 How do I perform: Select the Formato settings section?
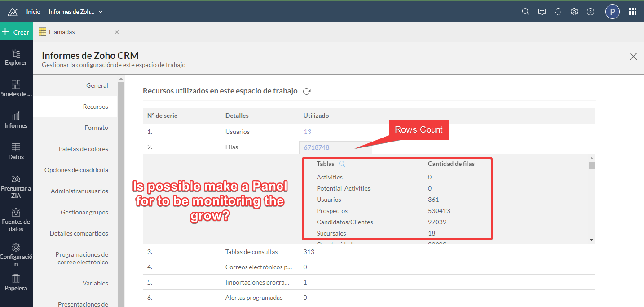pos(75,128)
